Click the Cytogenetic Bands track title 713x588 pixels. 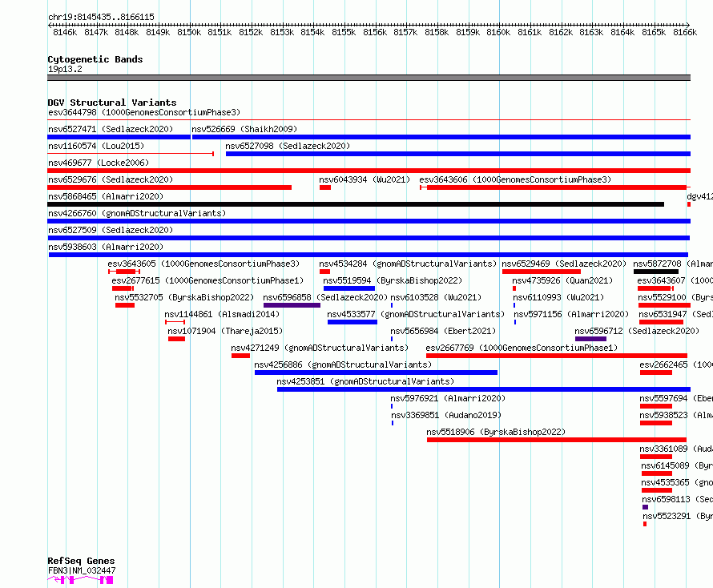point(95,59)
